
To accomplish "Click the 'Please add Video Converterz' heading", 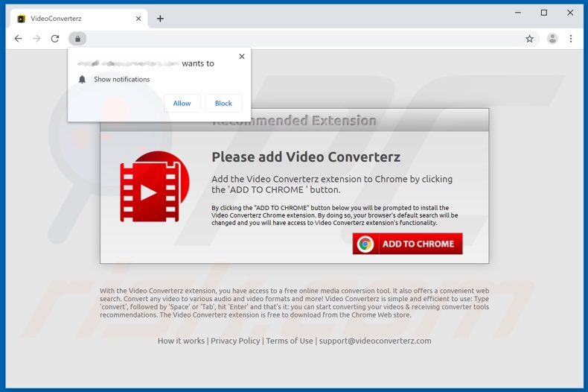I will click(x=306, y=157).
